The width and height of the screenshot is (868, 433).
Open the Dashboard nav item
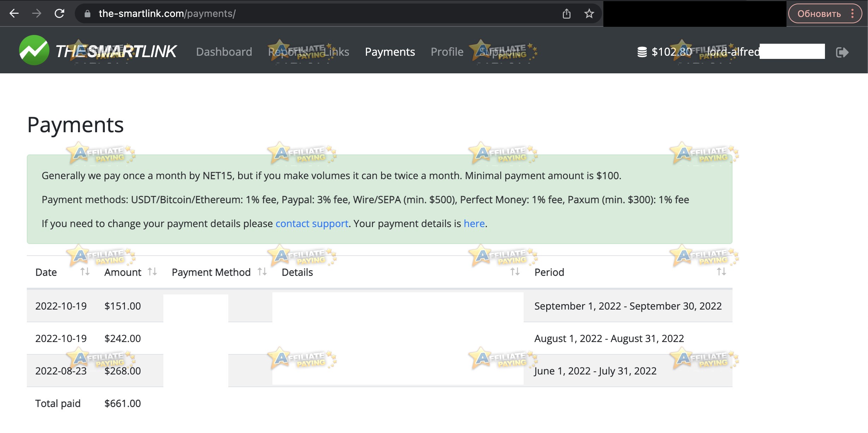pos(224,52)
